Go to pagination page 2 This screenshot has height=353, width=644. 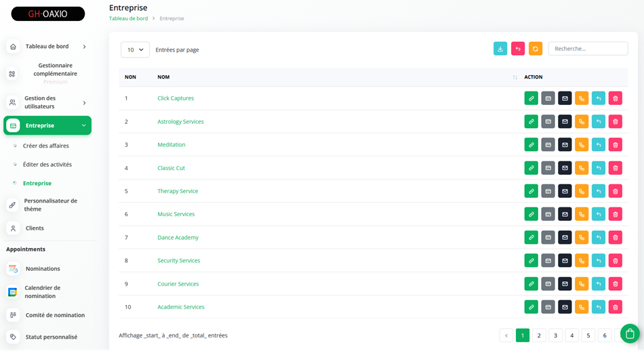click(539, 335)
